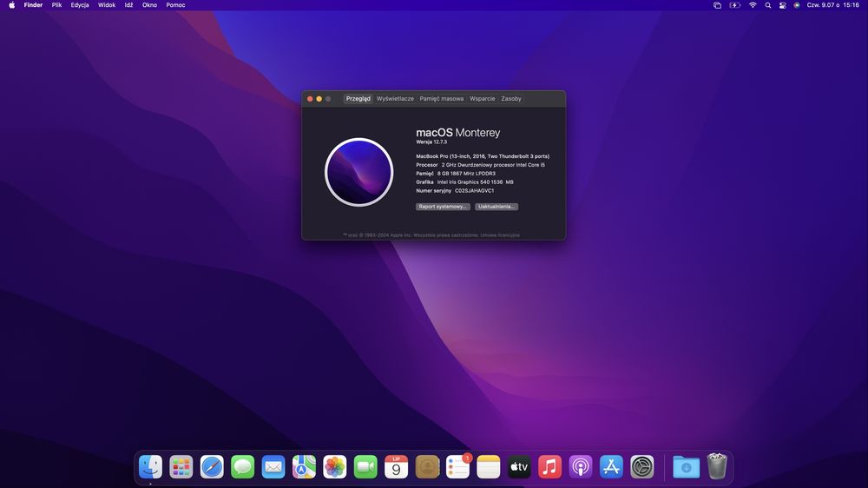Click the Intel Core i5 processor line
Screen dimensions: 868x488
[481, 165]
